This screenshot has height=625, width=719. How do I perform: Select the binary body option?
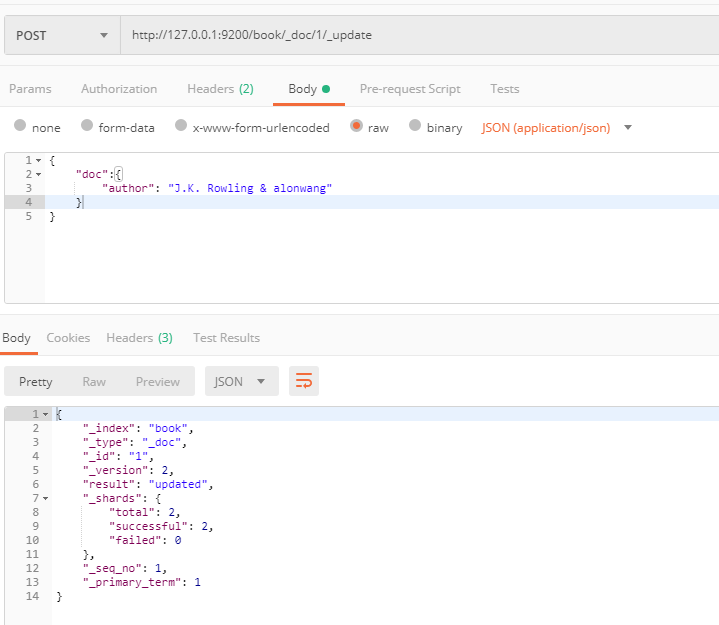[415, 125]
